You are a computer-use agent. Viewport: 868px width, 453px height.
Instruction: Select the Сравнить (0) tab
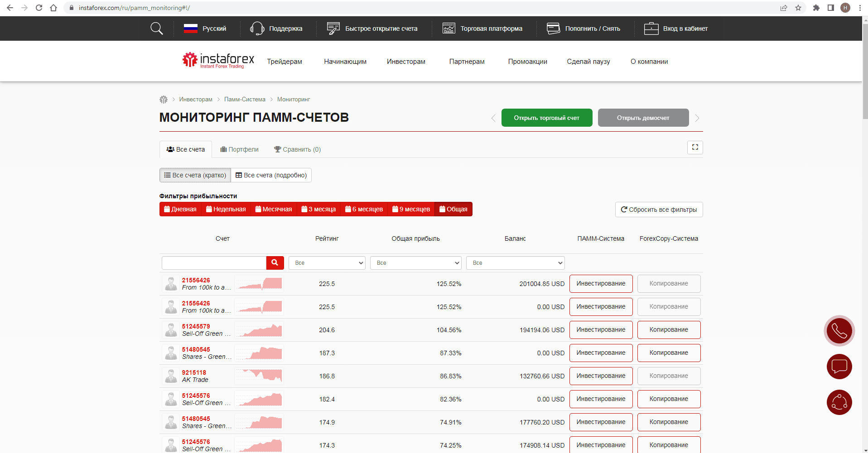(x=298, y=149)
